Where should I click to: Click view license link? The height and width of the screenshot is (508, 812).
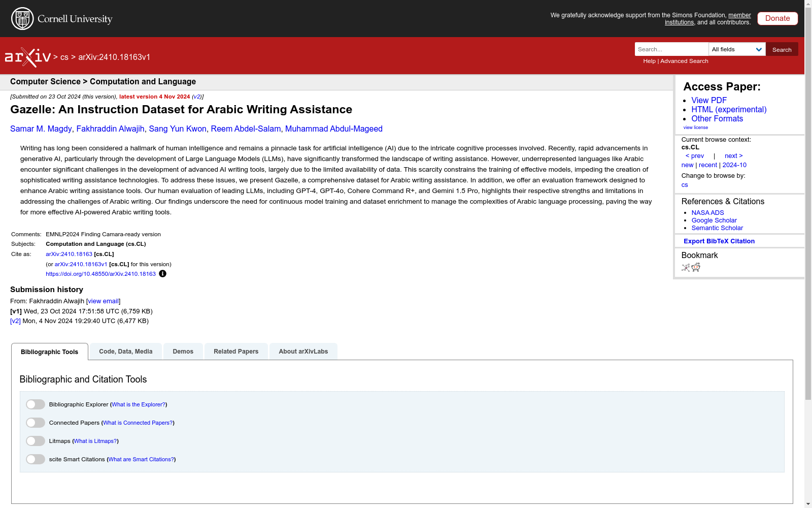pyautogui.click(x=696, y=128)
